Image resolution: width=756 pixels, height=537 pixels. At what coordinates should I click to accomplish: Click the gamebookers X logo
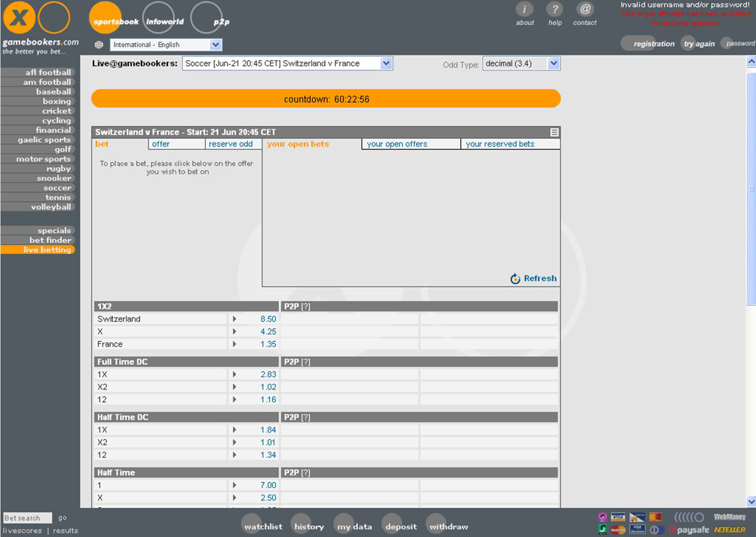pyautogui.click(x=19, y=18)
